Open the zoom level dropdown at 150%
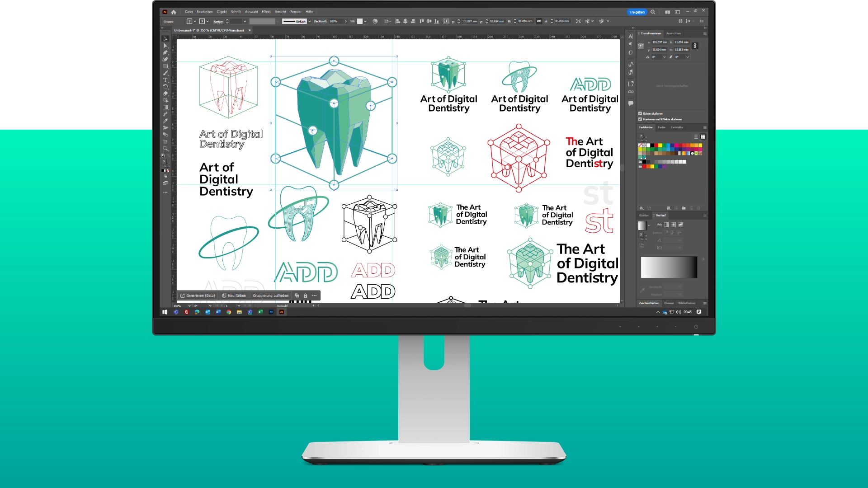868x488 pixels. click(x=189, y=306)
